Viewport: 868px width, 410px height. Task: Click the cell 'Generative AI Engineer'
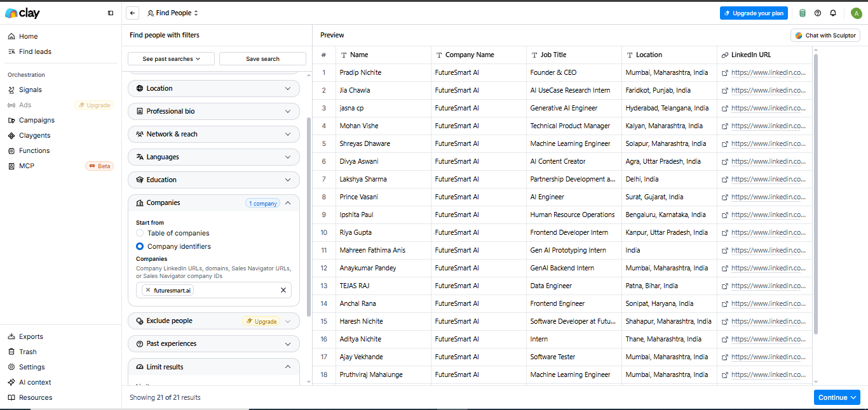574,108
